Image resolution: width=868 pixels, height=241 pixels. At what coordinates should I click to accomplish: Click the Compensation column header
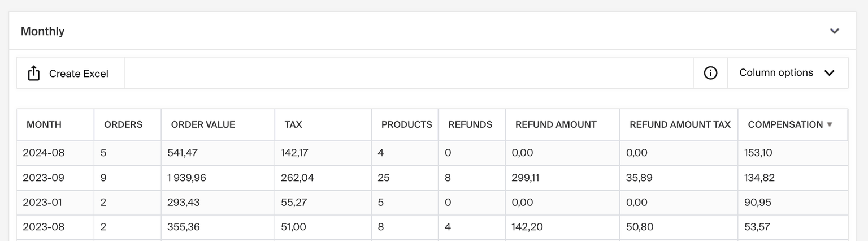click(785, 124)
